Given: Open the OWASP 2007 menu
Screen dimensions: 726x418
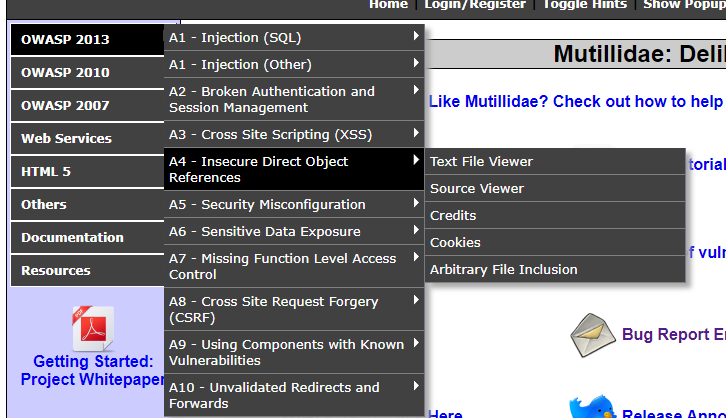Looking at the screenshot, I should [88, 106].
